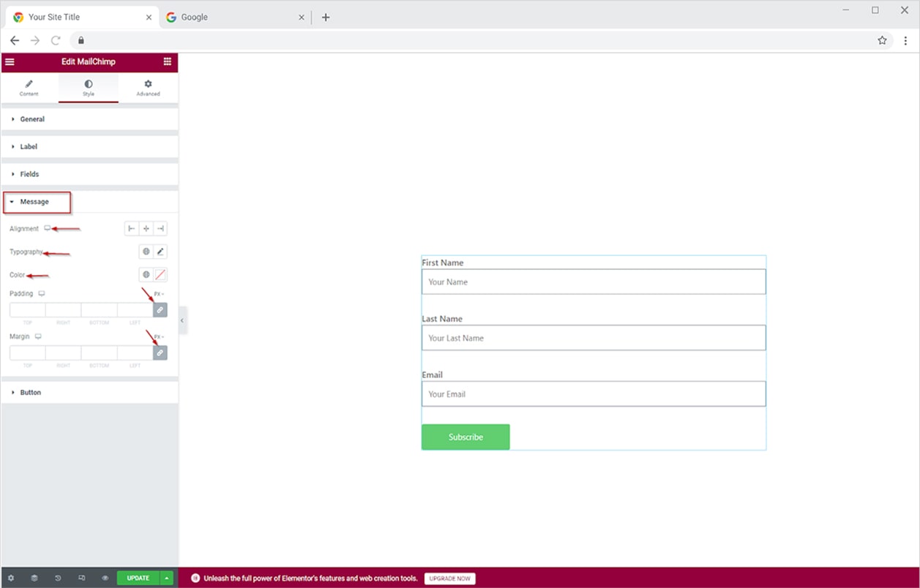Expand the Button section
920x588 pixels.
[x=30, y=393]
